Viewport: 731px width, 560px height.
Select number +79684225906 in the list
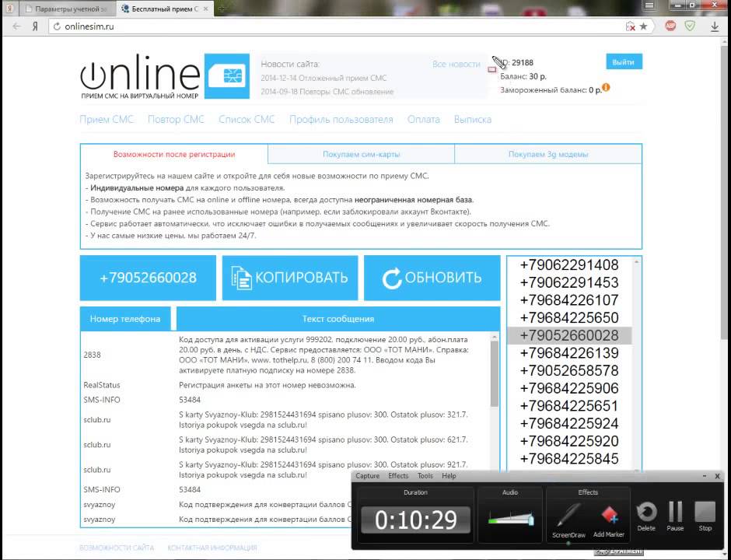click(x=568, y=388)
